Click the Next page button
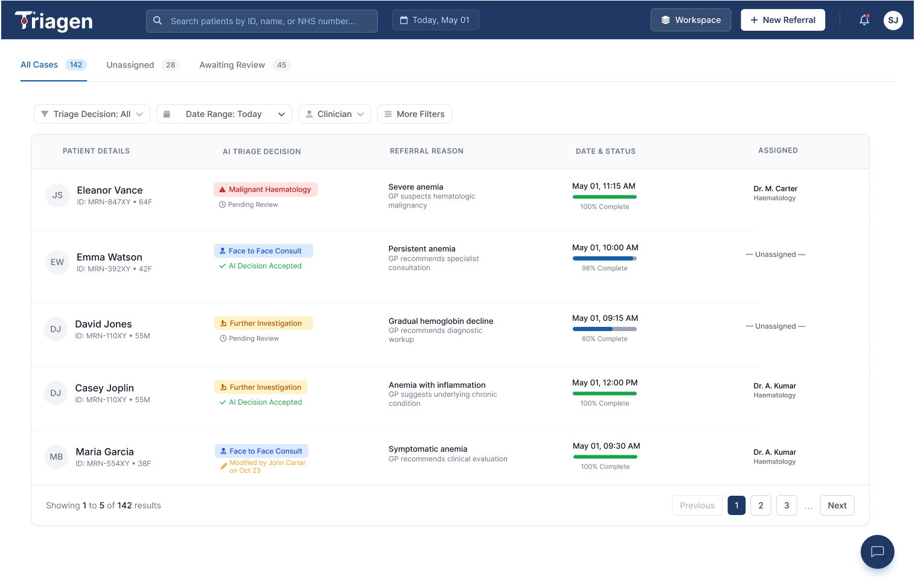This screenshot has width=915, height=588. 837,505
